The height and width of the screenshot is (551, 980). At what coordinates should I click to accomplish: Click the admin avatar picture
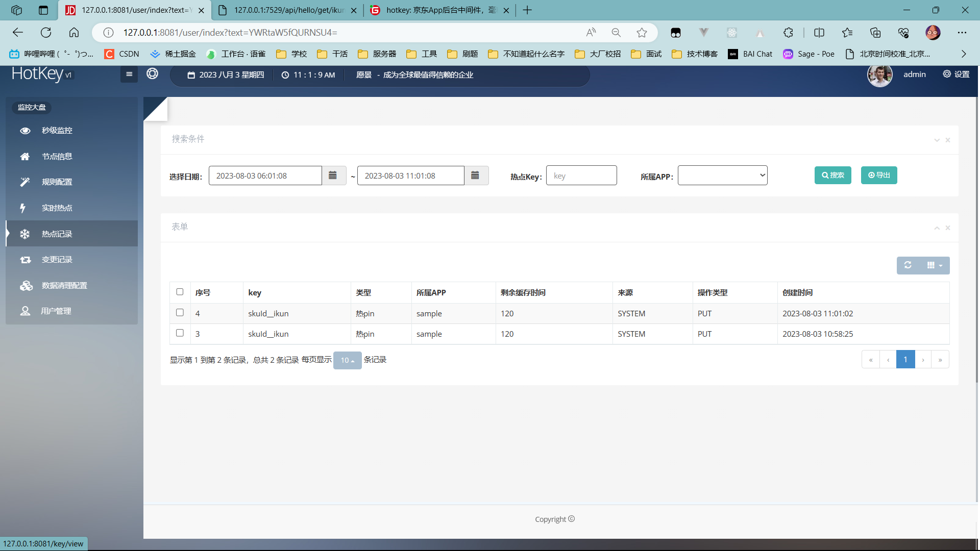click(879, 75)
